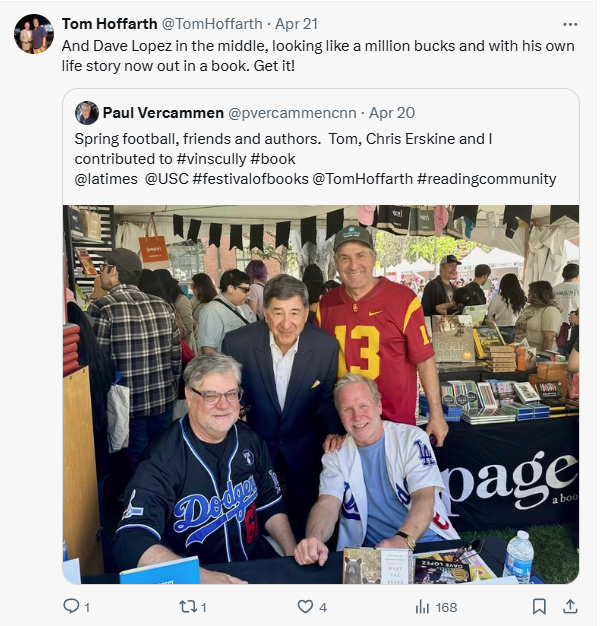The image size is (601, 626).
Task: Retweet this post with the repost icon
Action: coord(187,607)
